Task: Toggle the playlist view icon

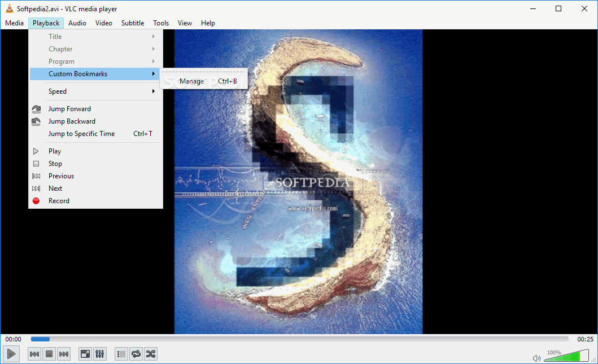Action: 121,354
